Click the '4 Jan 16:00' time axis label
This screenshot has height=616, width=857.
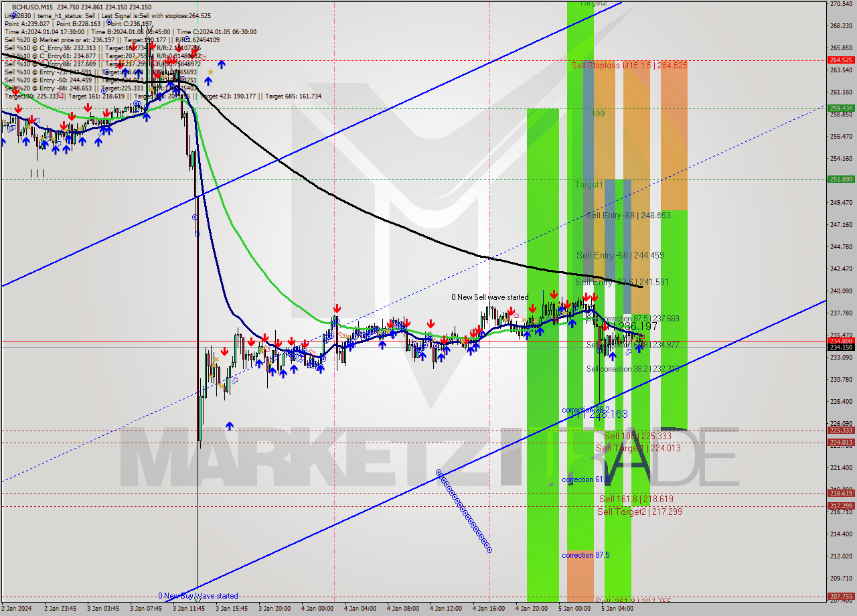tap(489, 609)
